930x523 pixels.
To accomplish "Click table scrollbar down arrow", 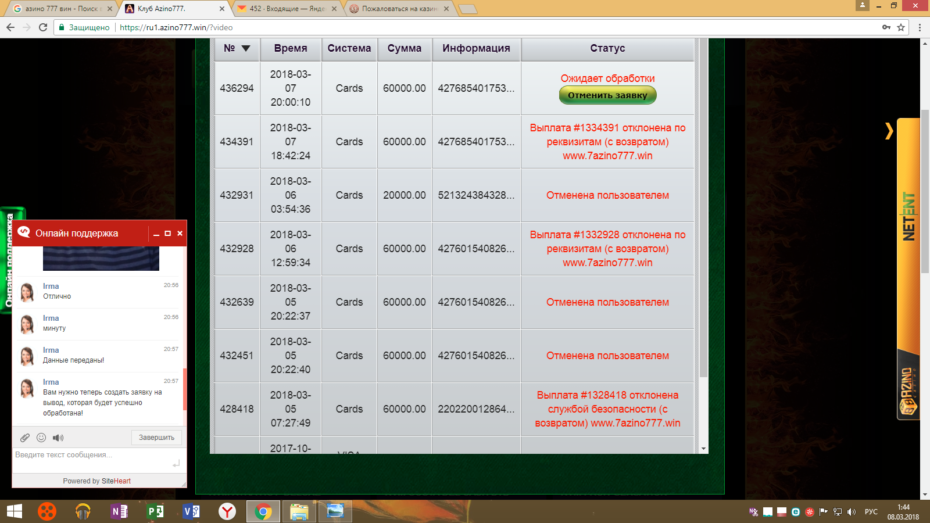I will point(703,449).
